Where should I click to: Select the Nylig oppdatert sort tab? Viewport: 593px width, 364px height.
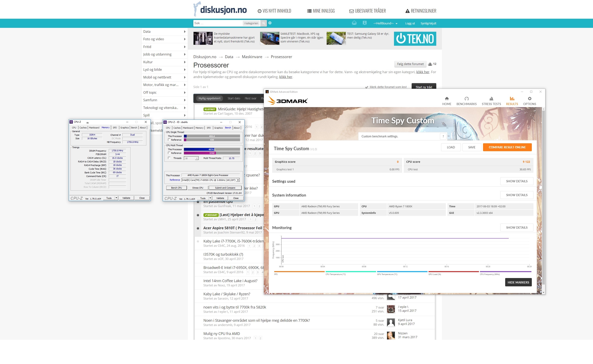(x=209, y=98)
